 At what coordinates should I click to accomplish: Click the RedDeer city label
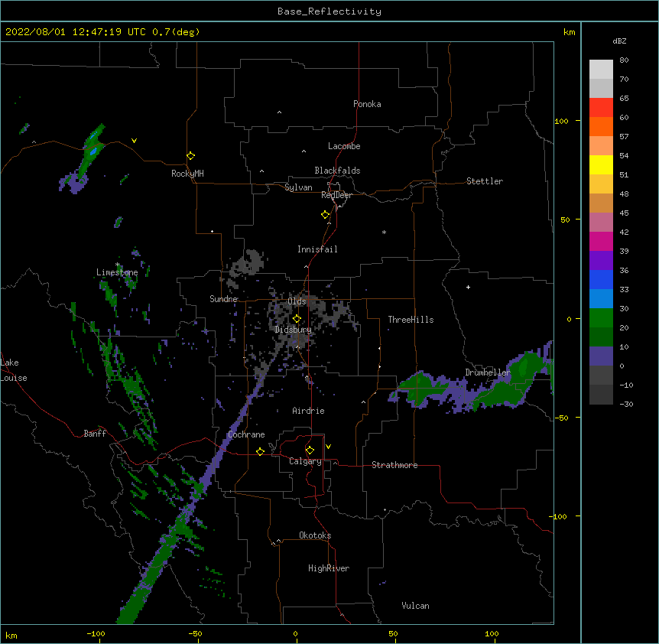pyautogui.click(x=336, y=195)
